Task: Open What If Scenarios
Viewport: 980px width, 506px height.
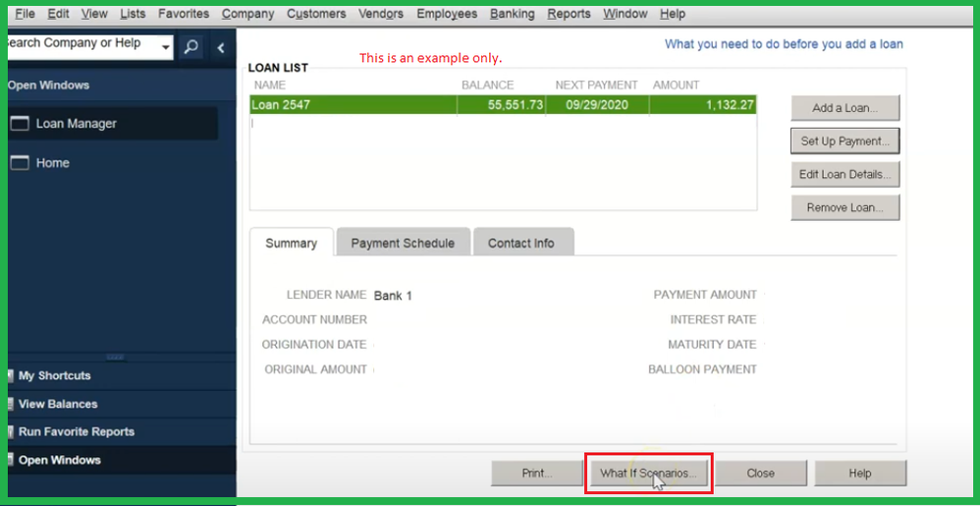Action: pyautogui.click(x=648, y=474)
